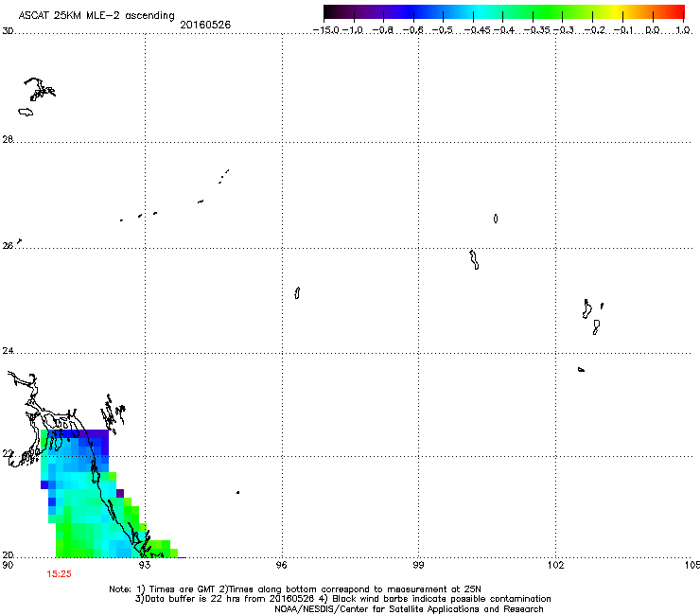Image resolution: width=700 pixels, height=615 pixels.
Task: Click the isolated dark purple swath cell
Action: point(120,493)
